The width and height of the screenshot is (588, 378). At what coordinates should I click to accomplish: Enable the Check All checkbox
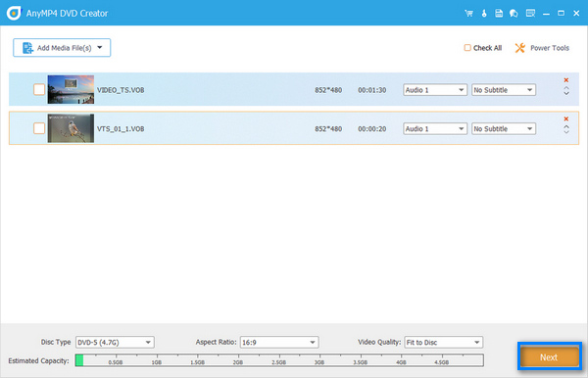coord(467,48)
